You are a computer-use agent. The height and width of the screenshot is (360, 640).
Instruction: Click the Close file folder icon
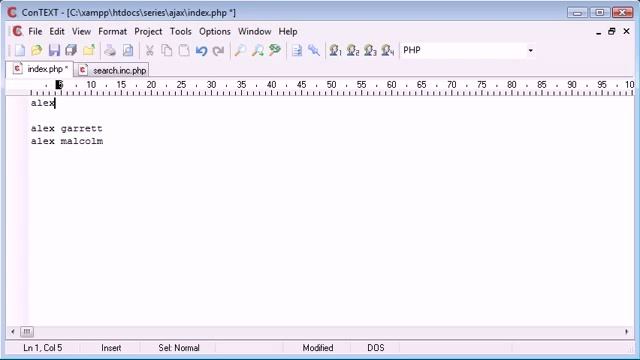89,51
